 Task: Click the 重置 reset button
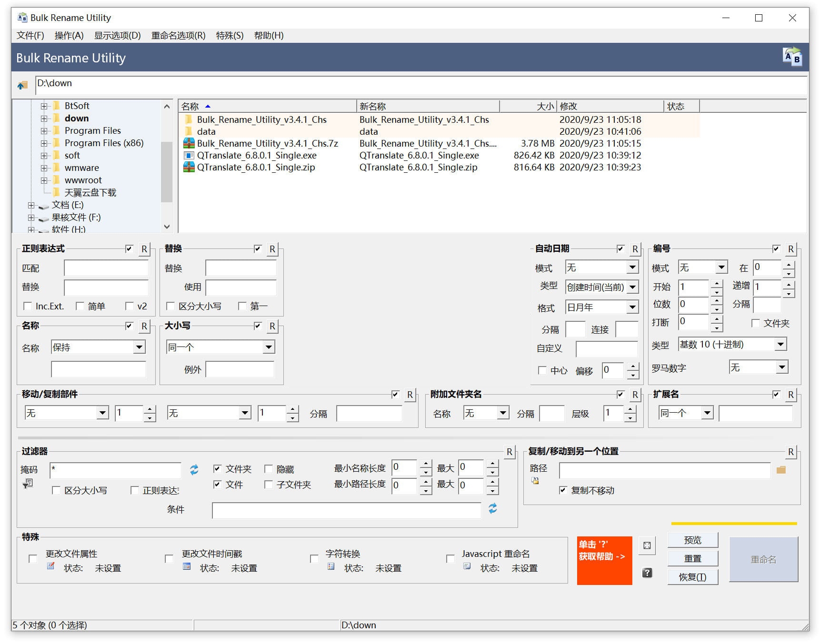pyautogui.click(x=692, y=558)
